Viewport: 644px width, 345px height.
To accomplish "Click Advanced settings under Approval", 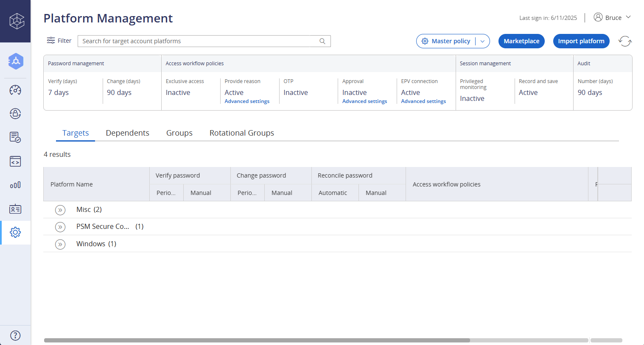I will [x=364, y=101].
